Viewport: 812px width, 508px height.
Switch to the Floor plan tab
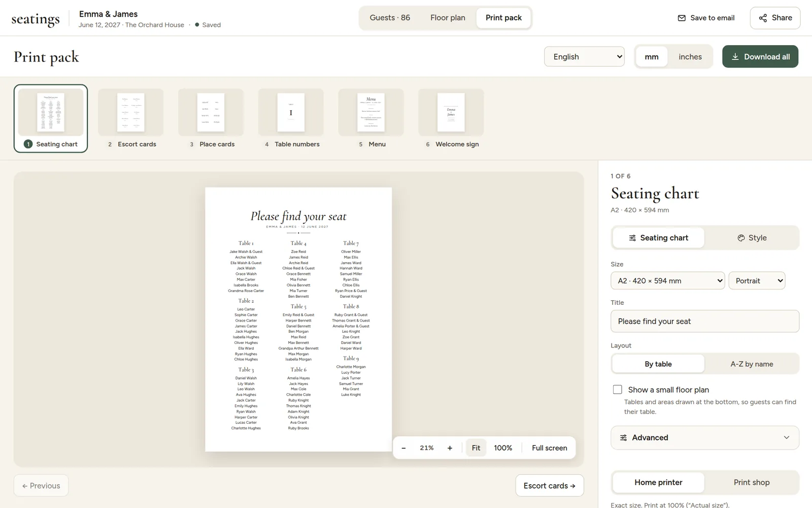click(448, 18)
